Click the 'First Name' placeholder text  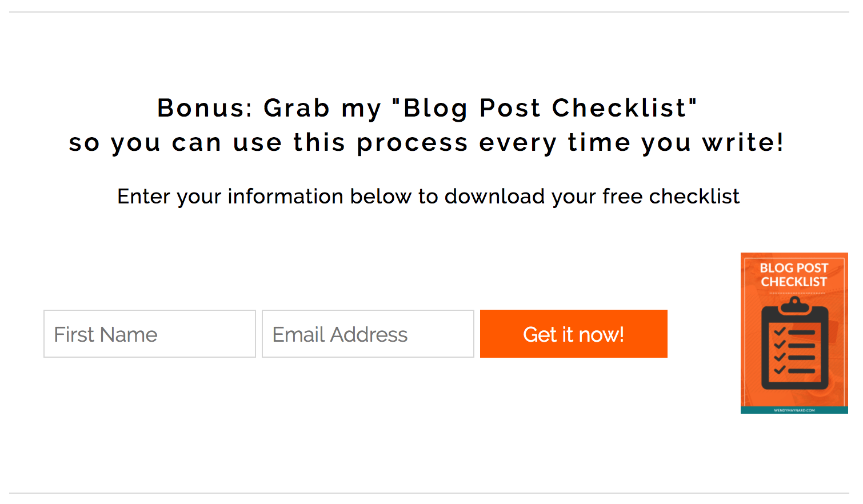tap(106, 334)
